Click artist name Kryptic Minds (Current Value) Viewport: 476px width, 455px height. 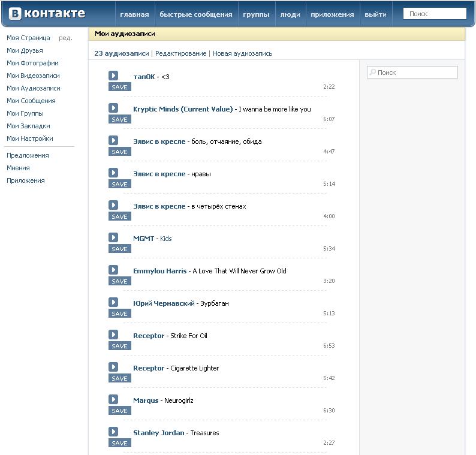tap(183, 109)
